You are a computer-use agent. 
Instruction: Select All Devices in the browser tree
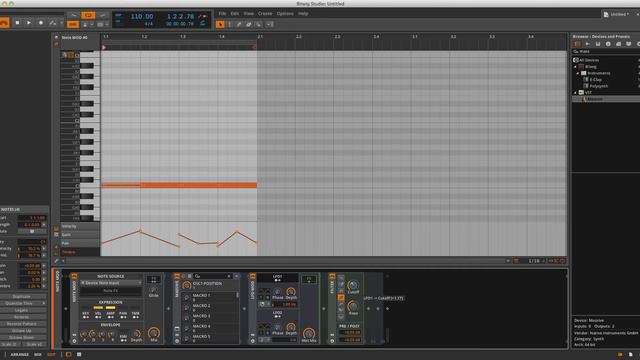coord(589,60)
